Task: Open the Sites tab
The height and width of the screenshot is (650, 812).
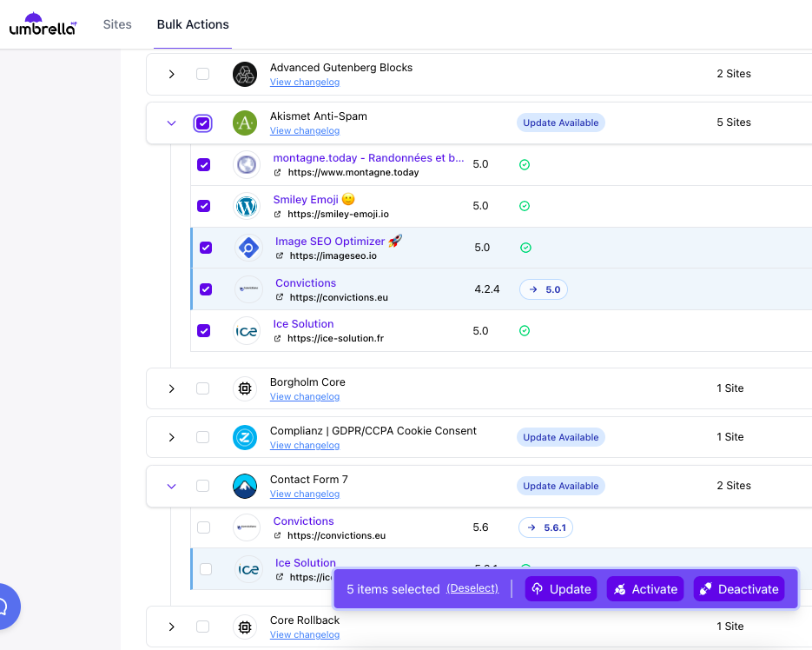Action: click(117, 24)
